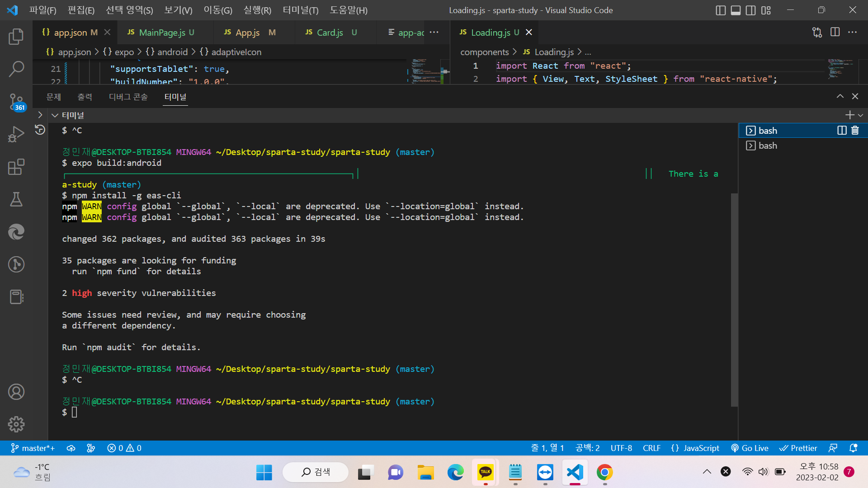Open Chrome from the taskbar

point(605,472)
